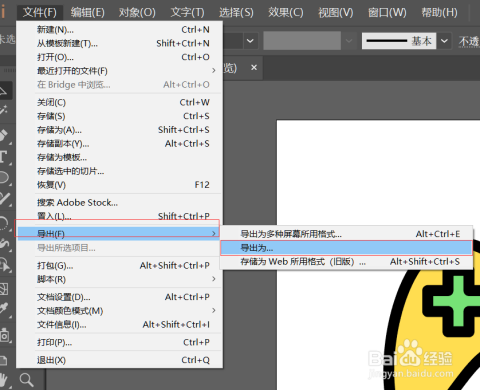Choose 置入(L)... menu entry

(119, 216)
